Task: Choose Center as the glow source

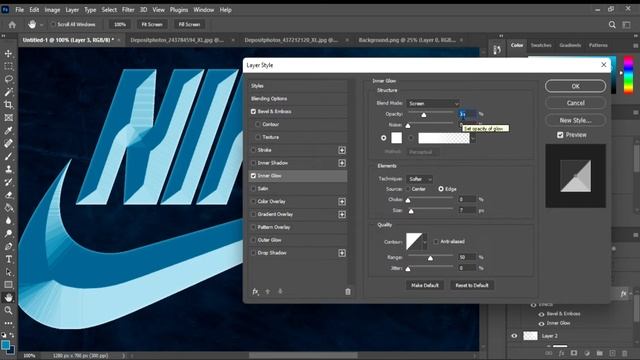Action: [x=408, y=189]
